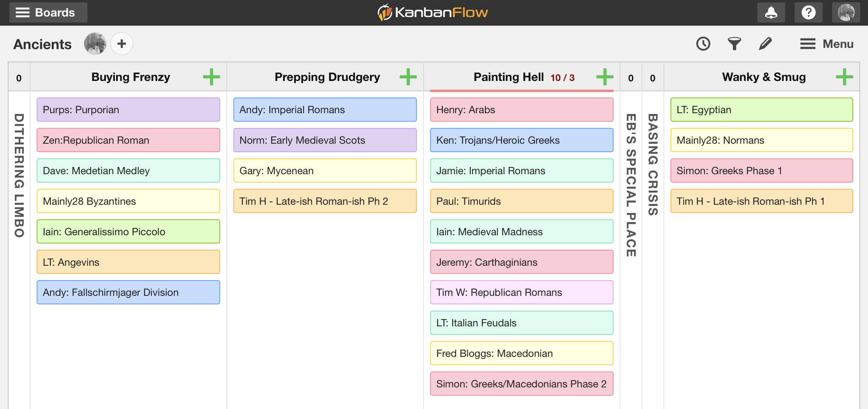The height and width of the screenshot is (409, 868).
Task: Click the Prepping Drudgery column header
Action: 327,77
